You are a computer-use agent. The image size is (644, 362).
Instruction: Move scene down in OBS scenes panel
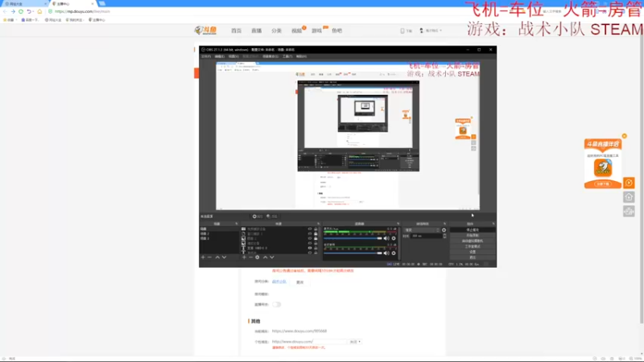tap(224, 257)
